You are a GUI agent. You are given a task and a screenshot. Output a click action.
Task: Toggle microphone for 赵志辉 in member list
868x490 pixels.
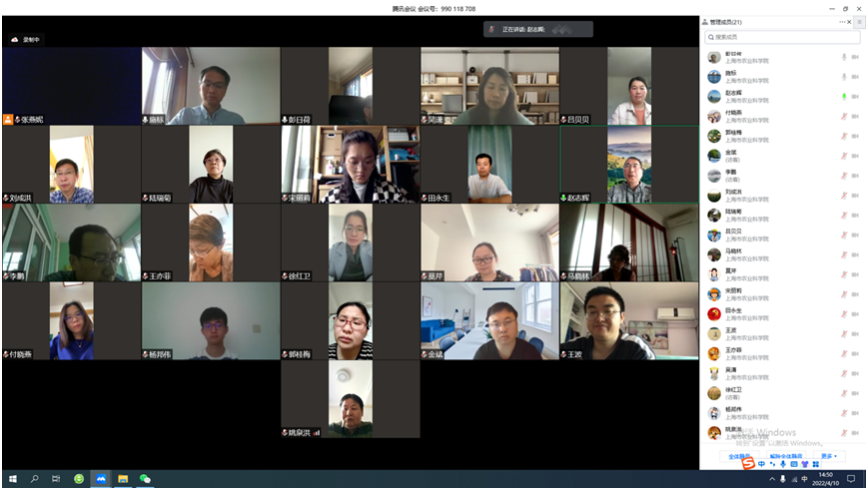pos(843,96)
